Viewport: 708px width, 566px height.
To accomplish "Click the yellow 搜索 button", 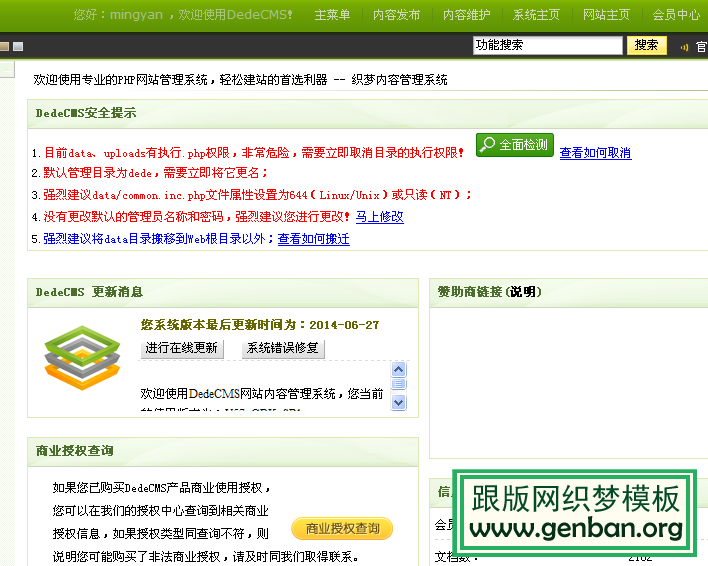I will click(647, 45).
